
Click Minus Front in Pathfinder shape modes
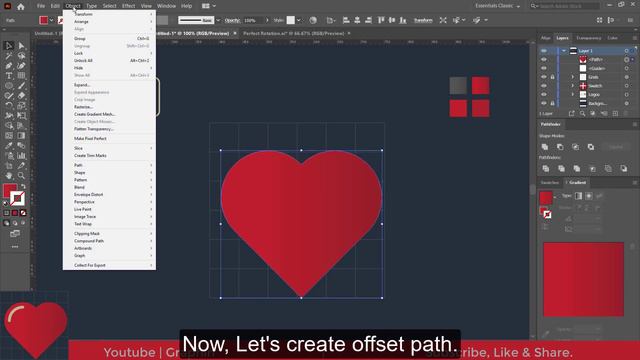pyautogui.click(x=560, y=147)
